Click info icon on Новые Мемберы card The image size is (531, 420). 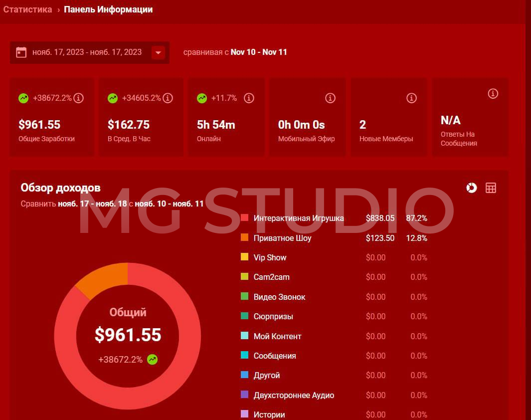click(x=411, y=98)
